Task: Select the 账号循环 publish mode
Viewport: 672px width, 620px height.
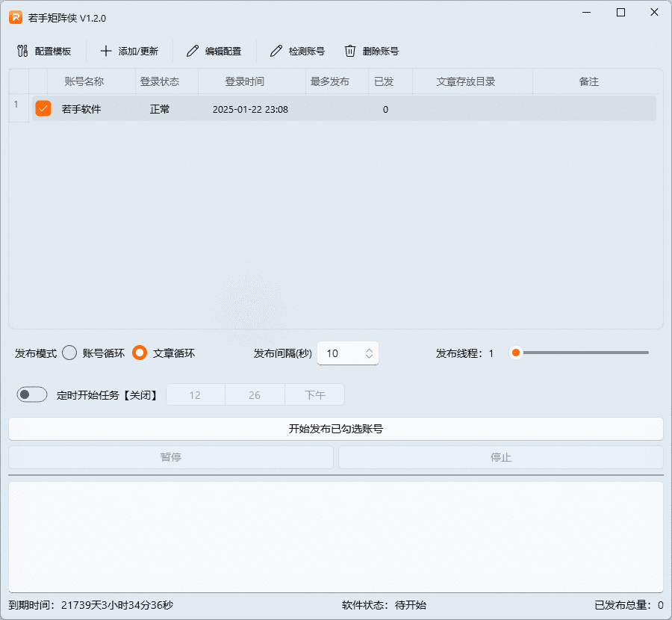Action: tap(71, 353)
